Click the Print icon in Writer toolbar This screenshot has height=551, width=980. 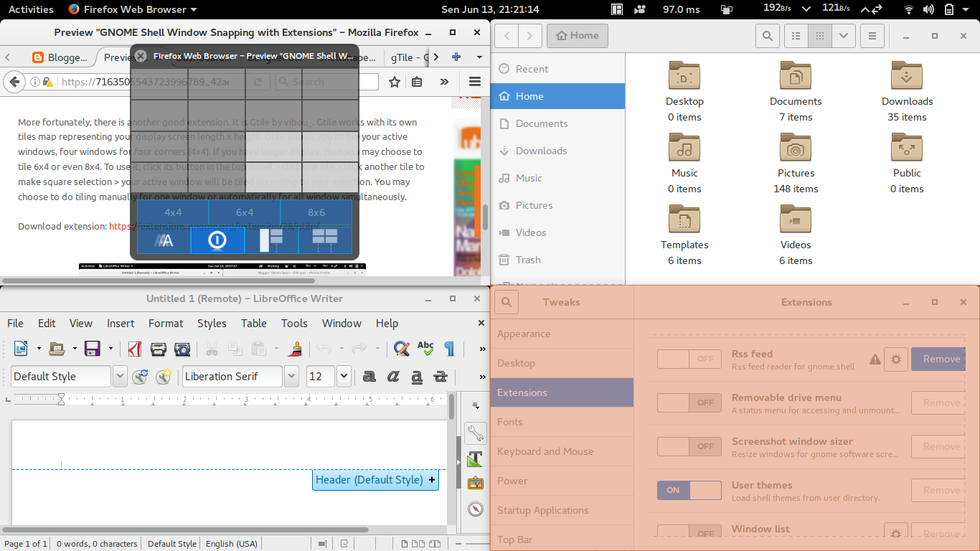tap(159, 349)
